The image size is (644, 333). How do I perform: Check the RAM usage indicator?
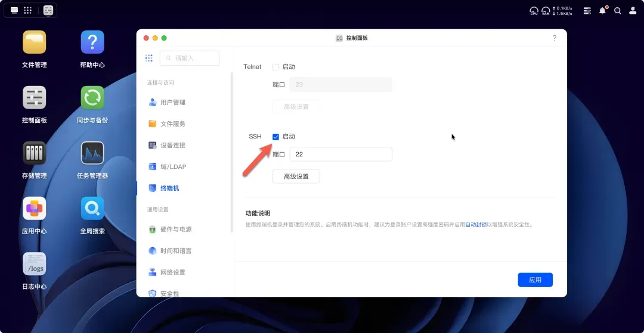point(546,11)
